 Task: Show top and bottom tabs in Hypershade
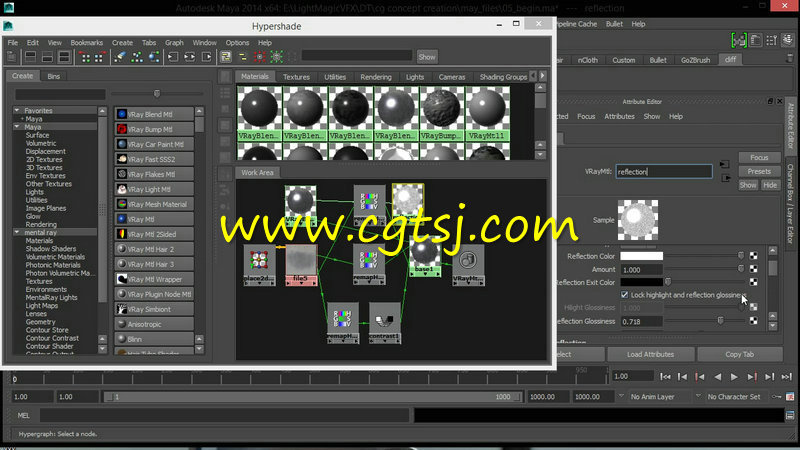click(64, 57)
